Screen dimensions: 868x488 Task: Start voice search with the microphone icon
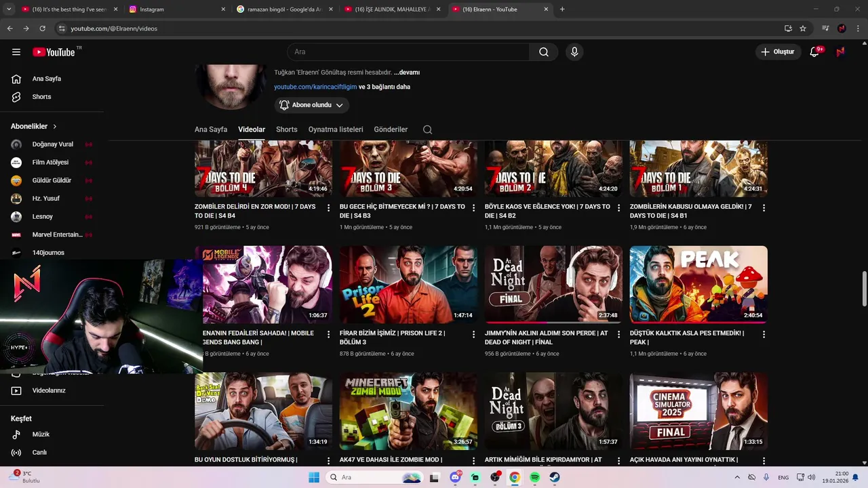click(x=574, y=52)
